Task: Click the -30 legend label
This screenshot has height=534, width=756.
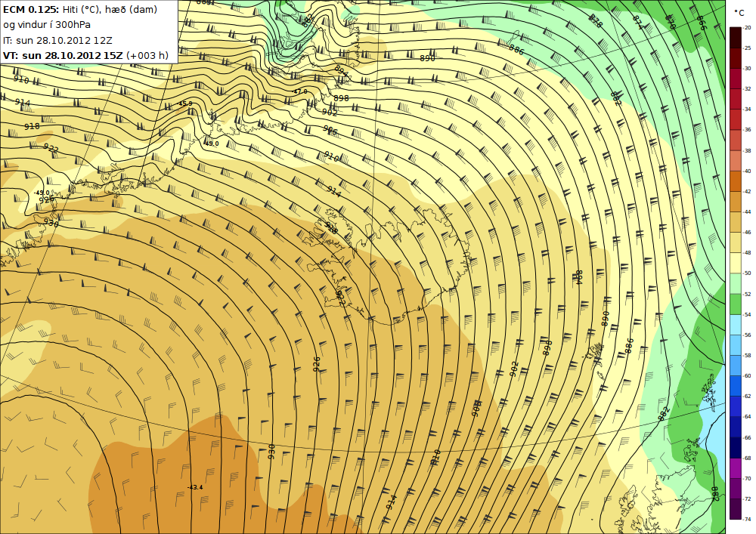Action: [x=747, y=69]
